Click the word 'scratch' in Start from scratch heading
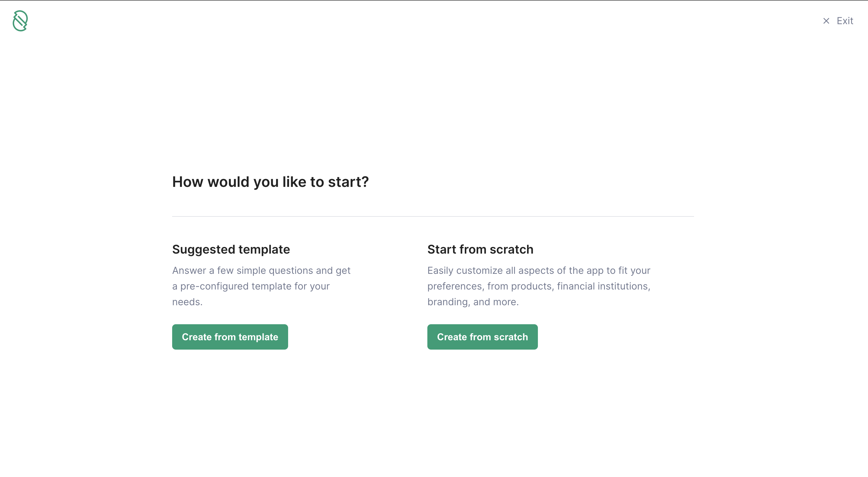 tap(511, 250)
